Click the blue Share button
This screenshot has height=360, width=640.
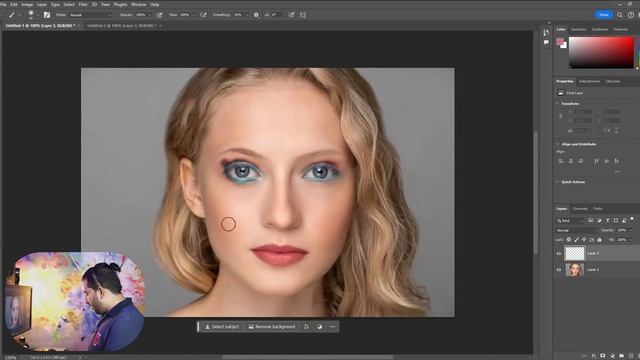tap(604, 15)
